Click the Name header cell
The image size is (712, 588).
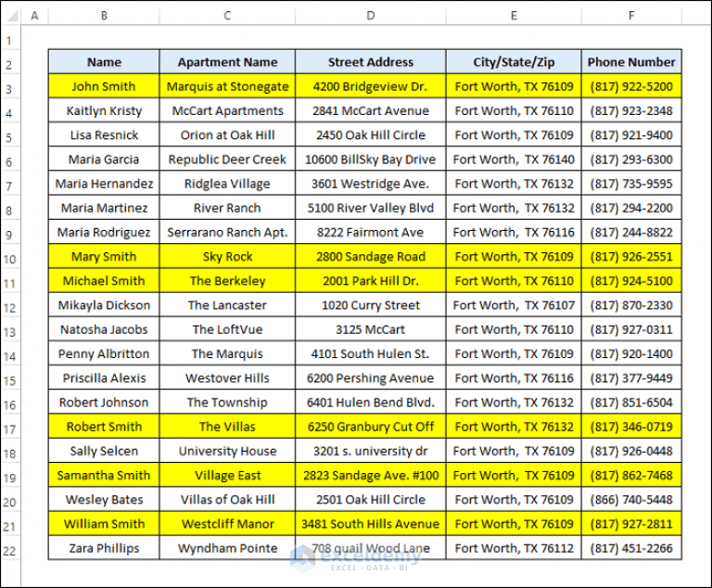[104, 62]
